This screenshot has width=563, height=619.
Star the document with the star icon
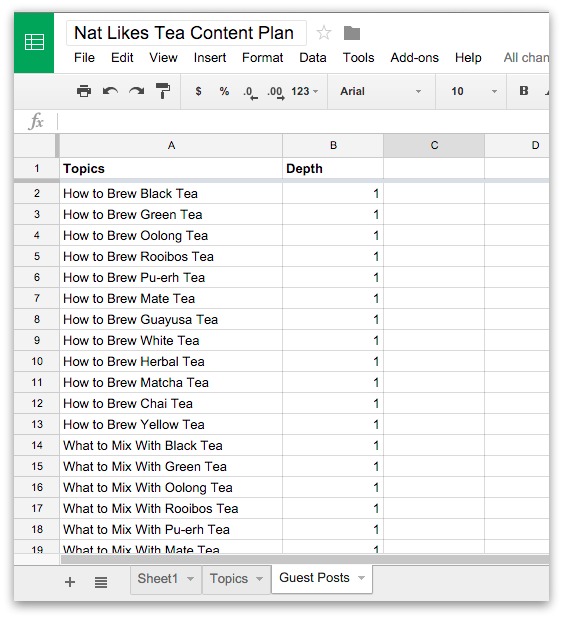tap(324, 33)
